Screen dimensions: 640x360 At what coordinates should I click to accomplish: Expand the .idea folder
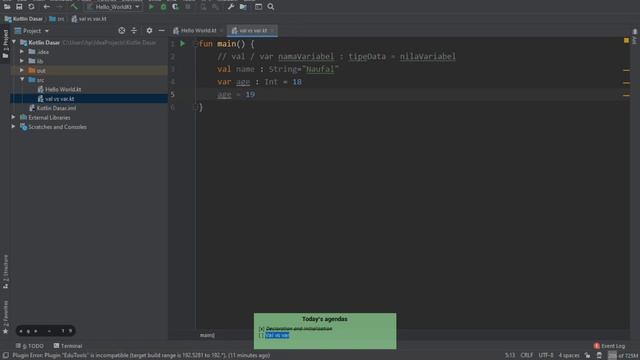click(22, 51)
